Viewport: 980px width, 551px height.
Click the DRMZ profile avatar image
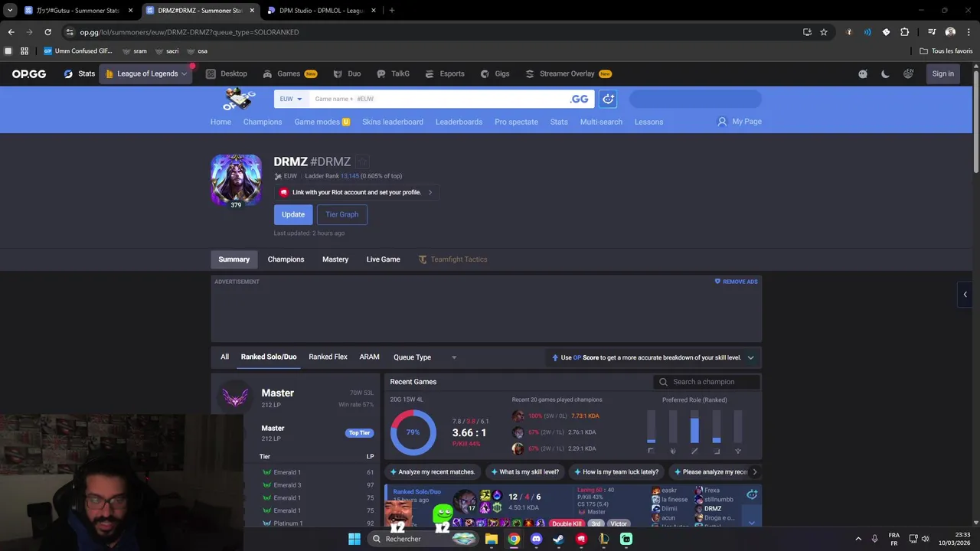click(x=236, y=180)
